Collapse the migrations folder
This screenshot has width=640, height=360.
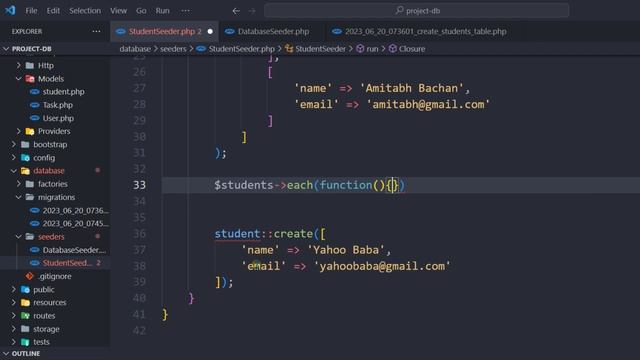tap(18, 197)
